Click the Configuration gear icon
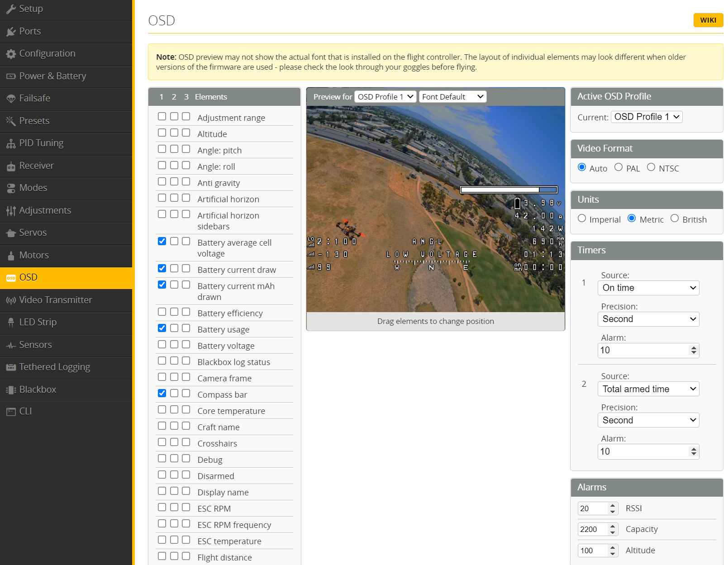The height and width of the screenshot is (565, 728). 11,54
